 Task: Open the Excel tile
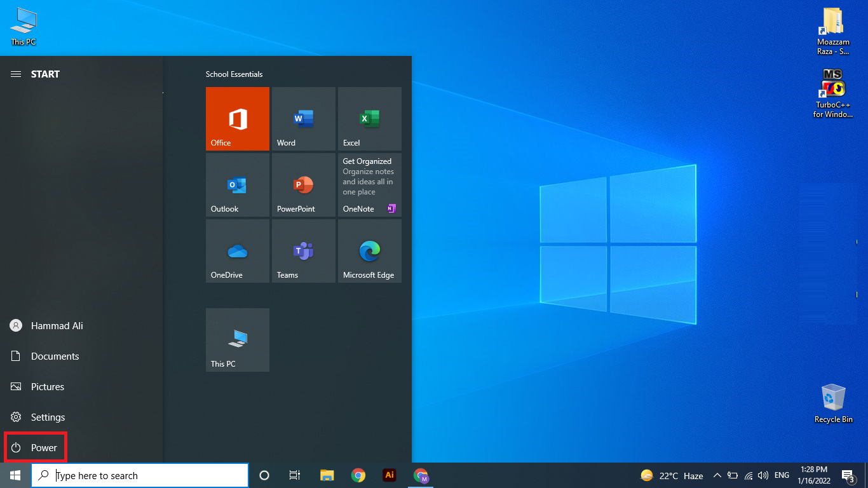(x=370, y=119)
